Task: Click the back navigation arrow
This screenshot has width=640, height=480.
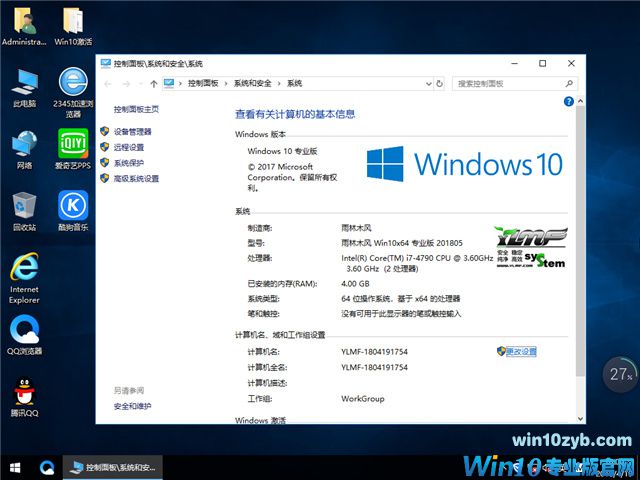Action: click(108, 84)
